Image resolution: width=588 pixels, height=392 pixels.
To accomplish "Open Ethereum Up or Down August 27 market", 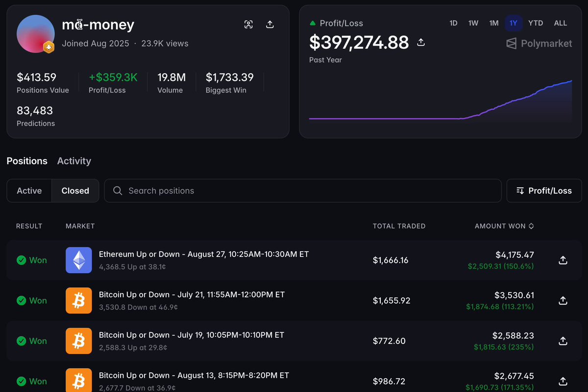I will pos(204,254).
